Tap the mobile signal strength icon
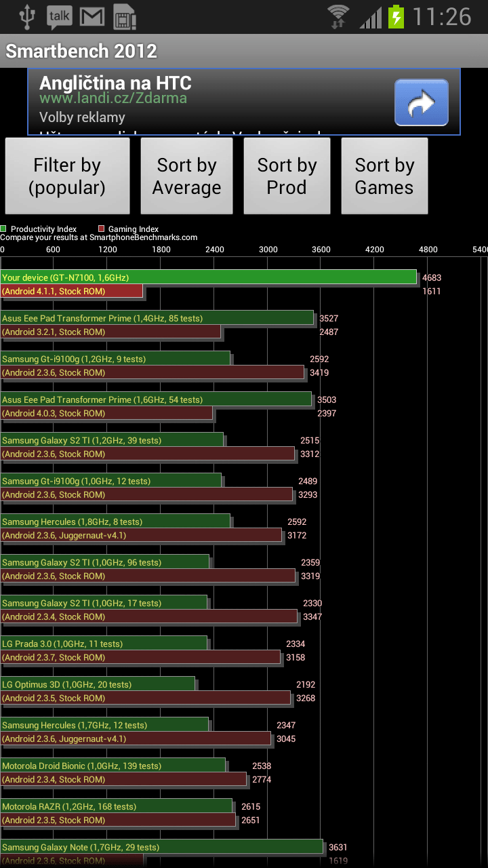Viewport: 488px width, 868px height. click(371, 17)
